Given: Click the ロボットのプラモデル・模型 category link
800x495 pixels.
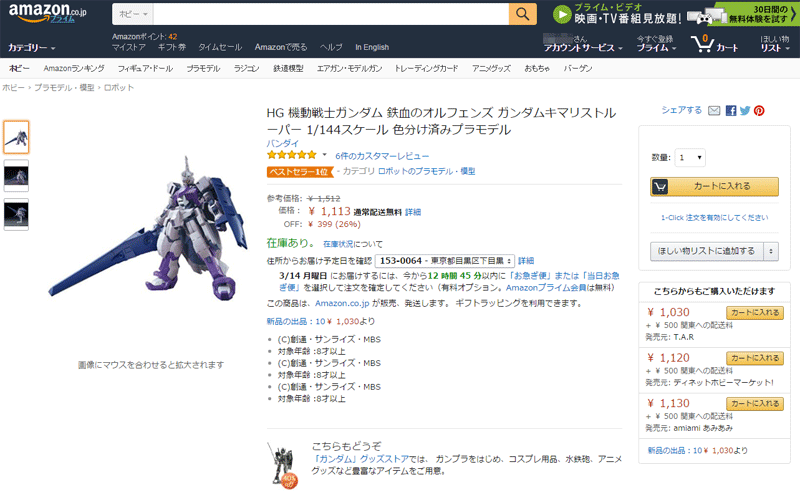Looking at the screenshot, I should tap(427, 171).
